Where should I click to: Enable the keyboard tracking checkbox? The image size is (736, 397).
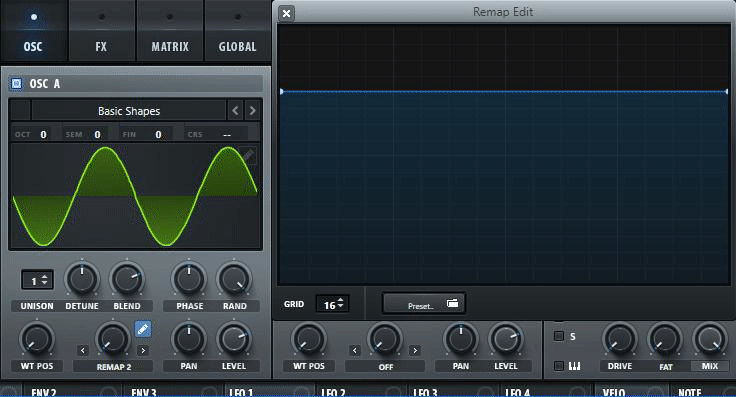(559, 366)
